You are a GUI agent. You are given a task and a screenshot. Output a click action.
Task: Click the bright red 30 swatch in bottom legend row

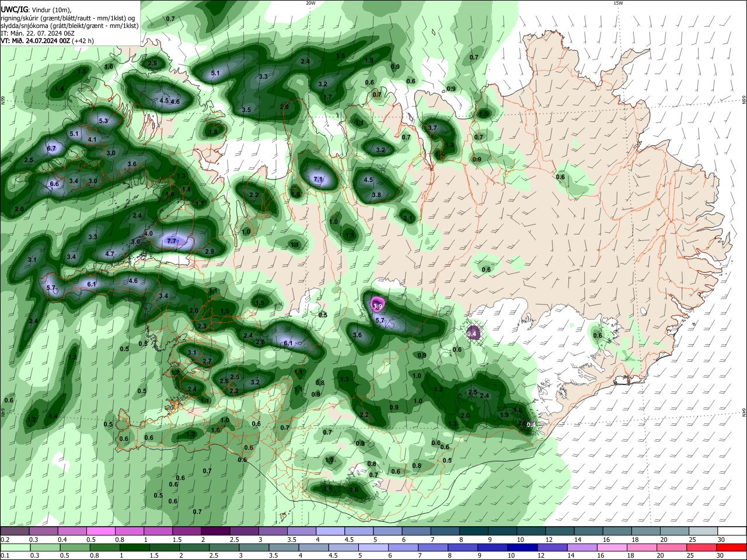click(731, 547)
